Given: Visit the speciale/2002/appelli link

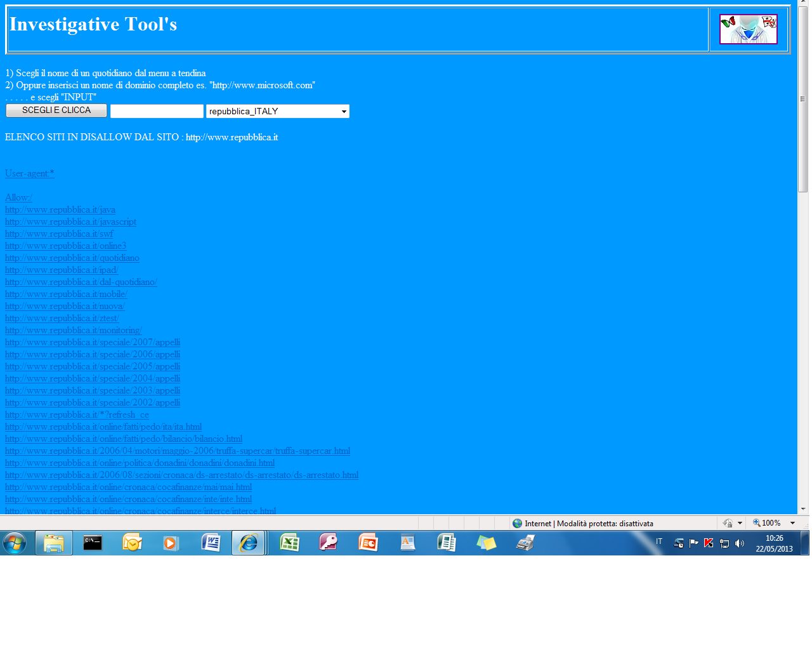Looking at the screenshot, I should coord(93,402).
